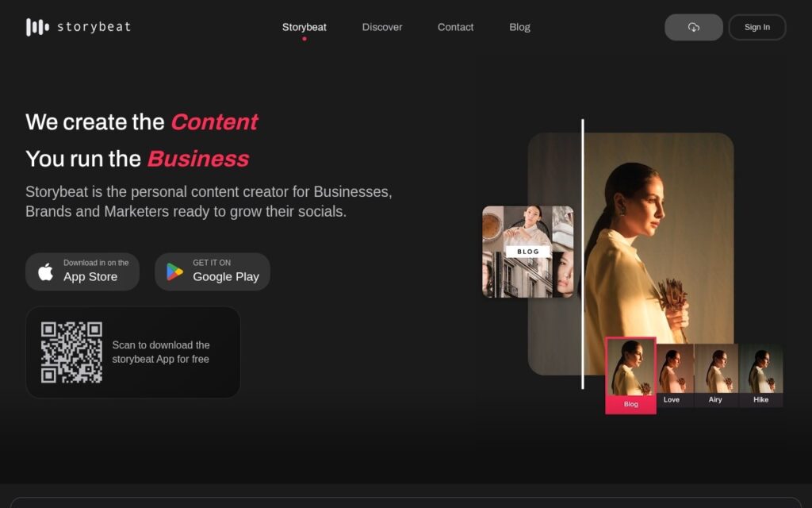Select the Airy filter thumbnail
This screenshot has width=812, height=508.
(x=716, y=375)
